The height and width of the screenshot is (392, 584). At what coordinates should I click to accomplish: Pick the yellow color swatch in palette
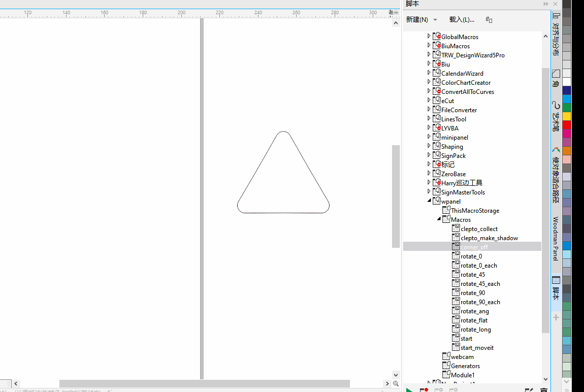tap(567, 116)
